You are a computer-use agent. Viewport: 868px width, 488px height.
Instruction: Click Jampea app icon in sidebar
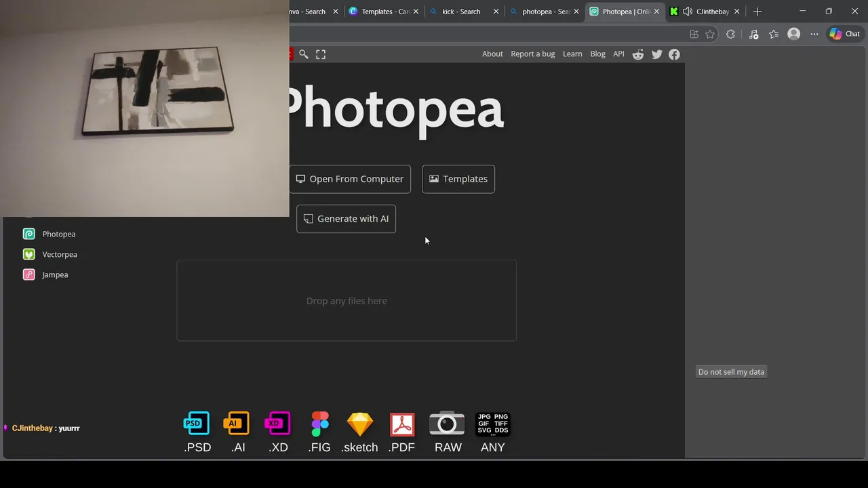click(28, 274)
